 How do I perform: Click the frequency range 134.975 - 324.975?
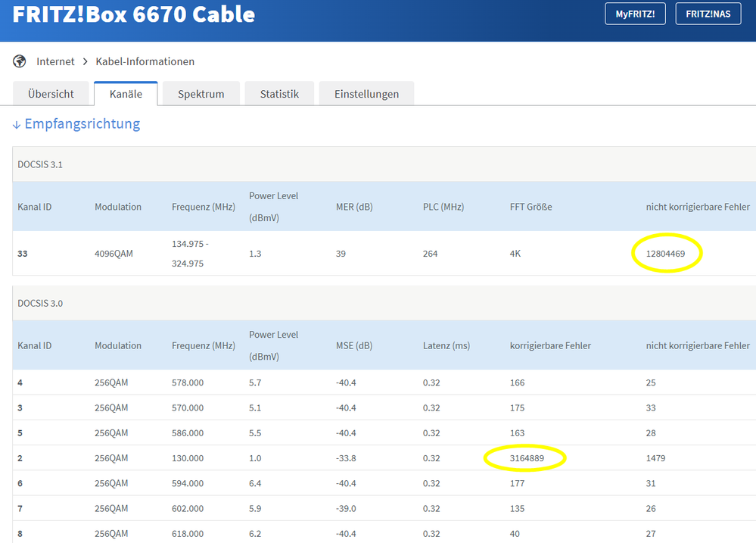[190, 254]
